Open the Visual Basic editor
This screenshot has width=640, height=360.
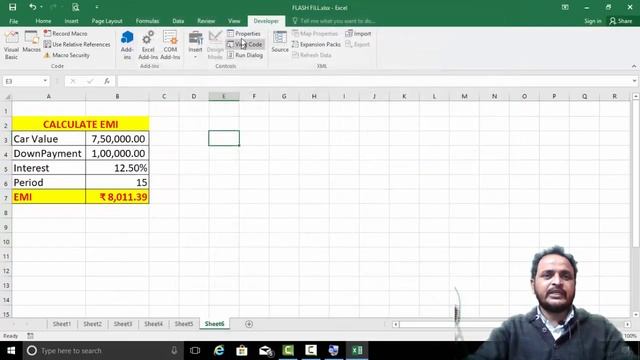tap(11, 45)
